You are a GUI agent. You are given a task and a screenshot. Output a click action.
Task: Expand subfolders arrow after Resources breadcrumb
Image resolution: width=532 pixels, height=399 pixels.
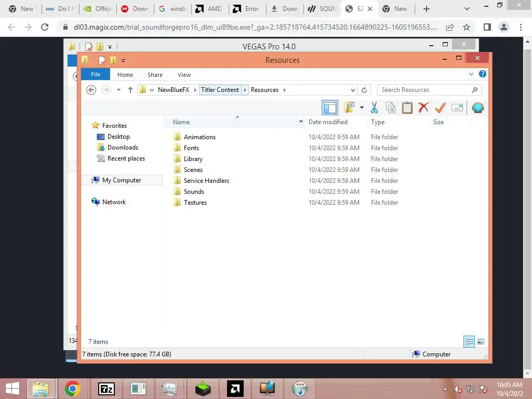[284, 90]
